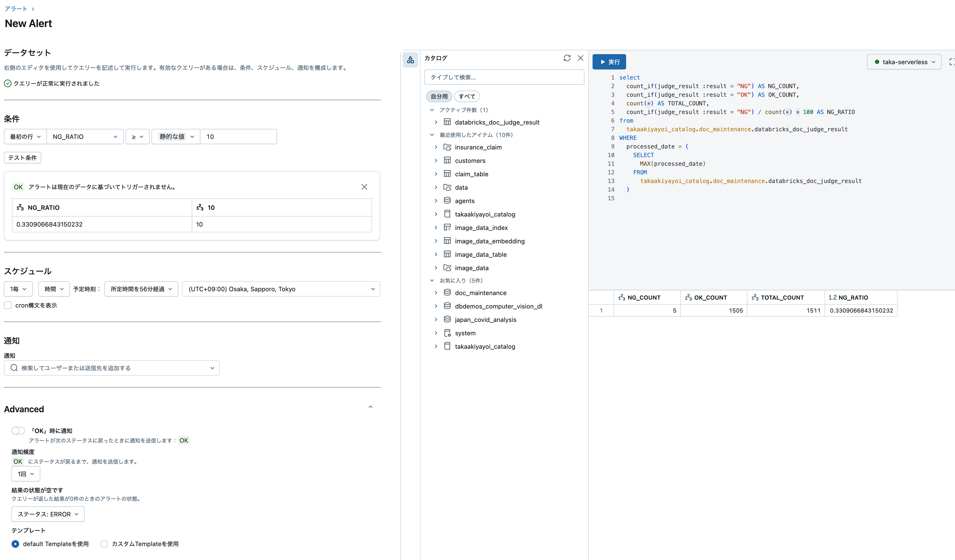Image resolution: width=955 pixels, height=560 pixels.
Task: Switch to the すべて filter tab
Action: click(466, 96)
